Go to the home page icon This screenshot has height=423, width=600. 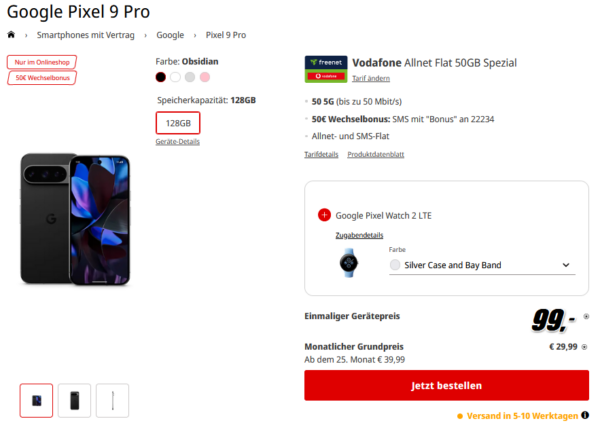pyautogui.click(x=11, y=35)
